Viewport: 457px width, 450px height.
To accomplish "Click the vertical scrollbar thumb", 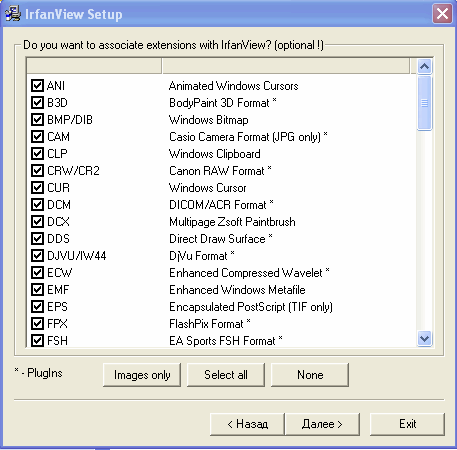I will point(424,103).
